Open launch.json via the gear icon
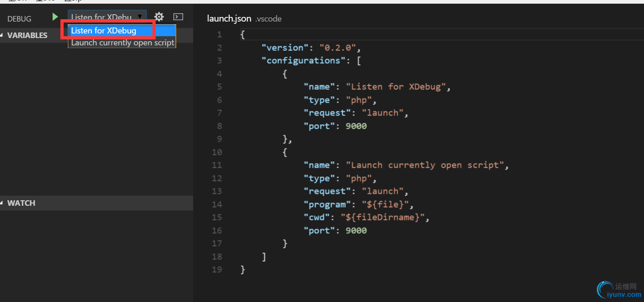644x302 pixels. (x=159, y=17)
